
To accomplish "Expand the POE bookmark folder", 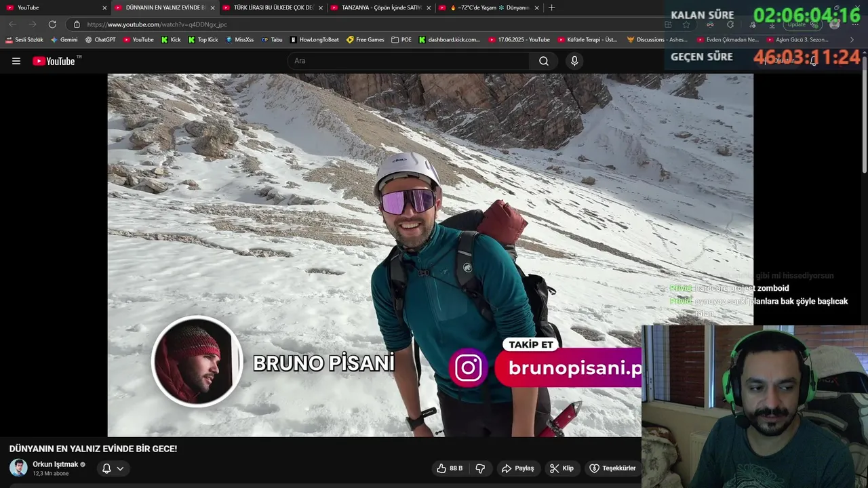I will click(x=401, y=40).
